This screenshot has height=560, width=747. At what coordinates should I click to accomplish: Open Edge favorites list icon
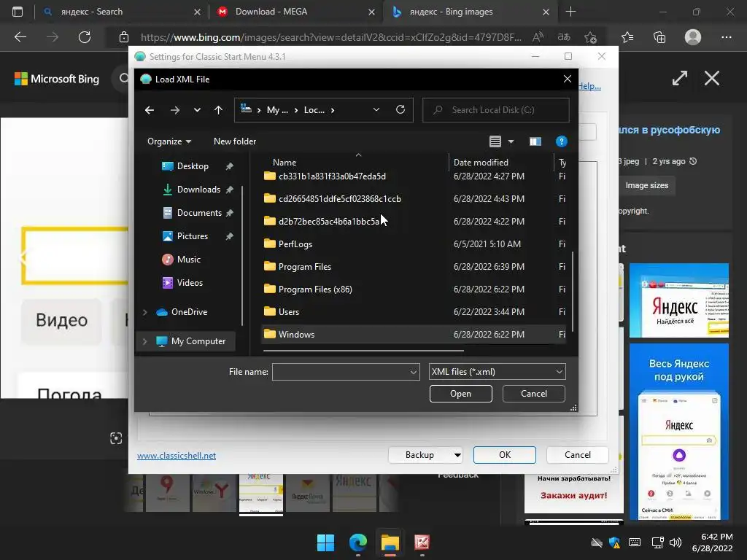tap(628, 37)
